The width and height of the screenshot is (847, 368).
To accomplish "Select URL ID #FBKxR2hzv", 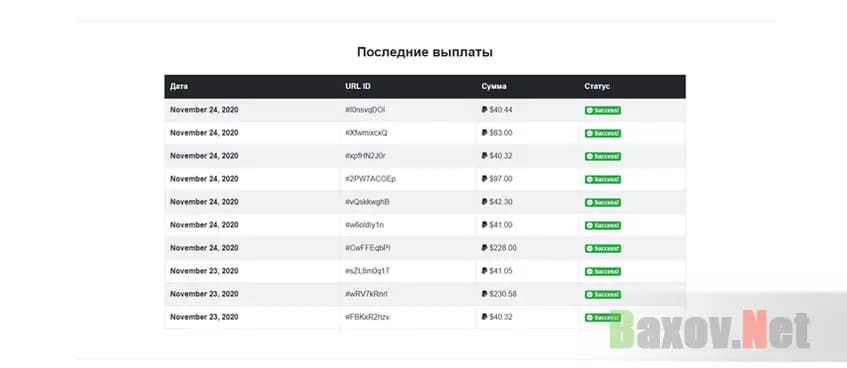I will [367, 317].
